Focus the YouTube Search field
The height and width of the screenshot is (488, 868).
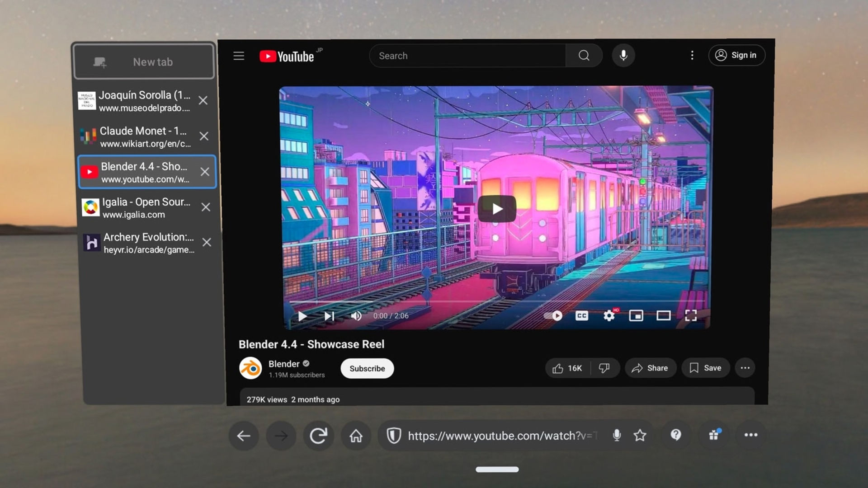pyautogui.click(x=468, y=56)
